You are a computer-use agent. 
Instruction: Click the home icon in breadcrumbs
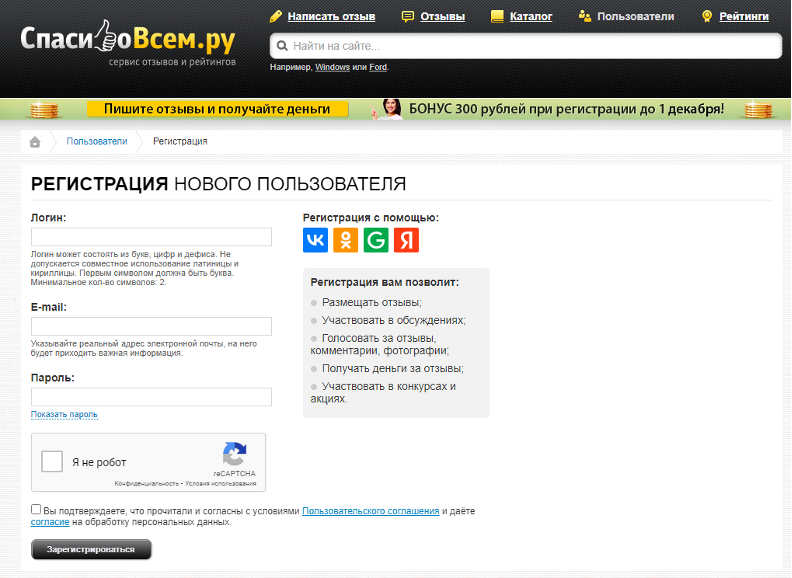(x=35, y=142)
